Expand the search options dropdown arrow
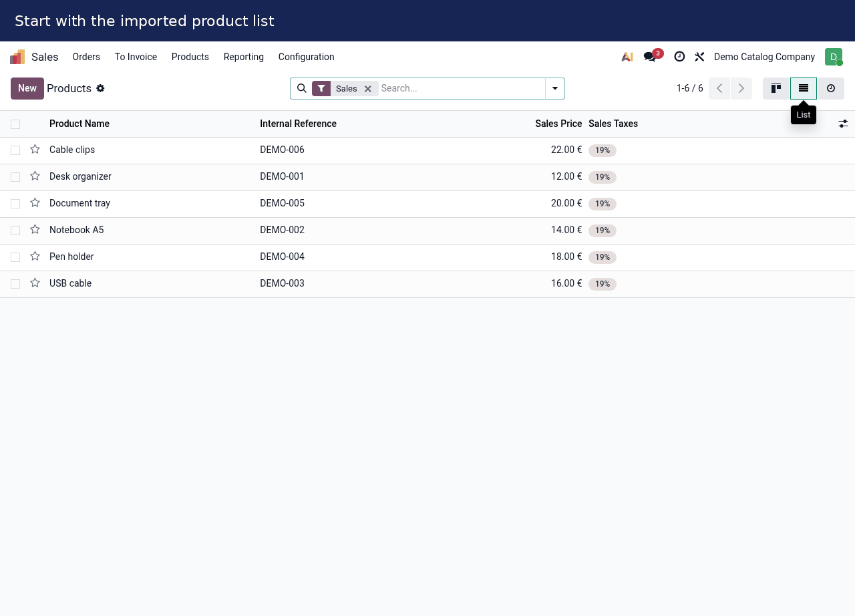855x616 pixels. click(x=555, y=88)
